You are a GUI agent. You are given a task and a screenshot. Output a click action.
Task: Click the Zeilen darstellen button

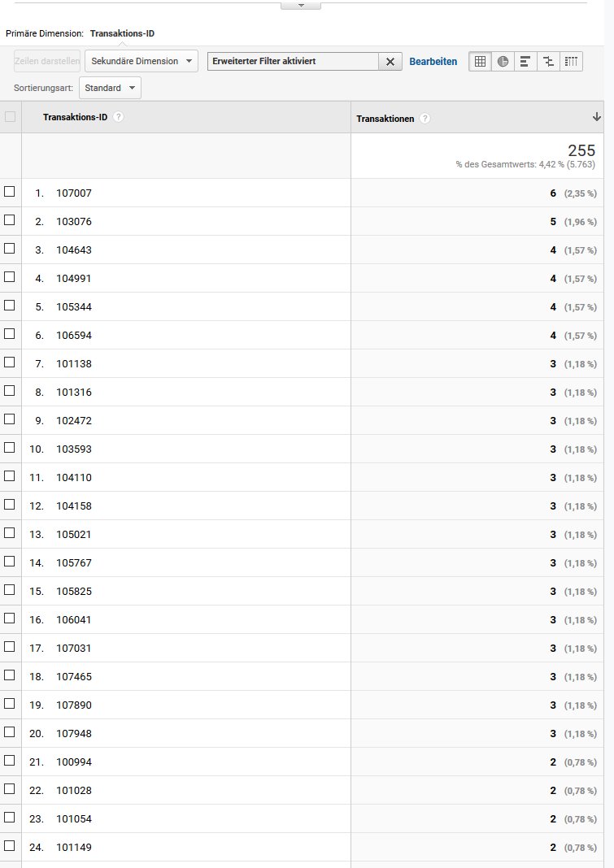pos(47,61)
